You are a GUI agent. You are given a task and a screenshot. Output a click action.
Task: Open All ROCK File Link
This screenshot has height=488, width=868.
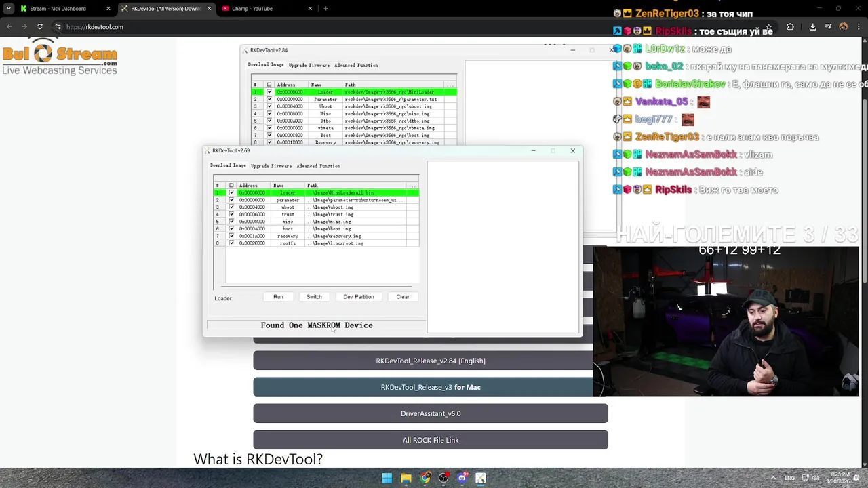[431, 440]
